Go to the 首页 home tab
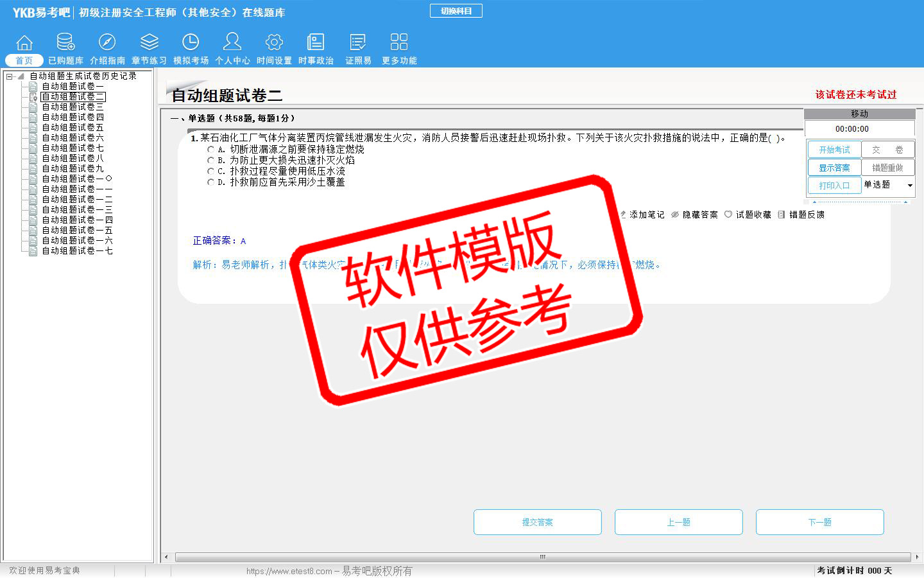 (x=24, y=60)
